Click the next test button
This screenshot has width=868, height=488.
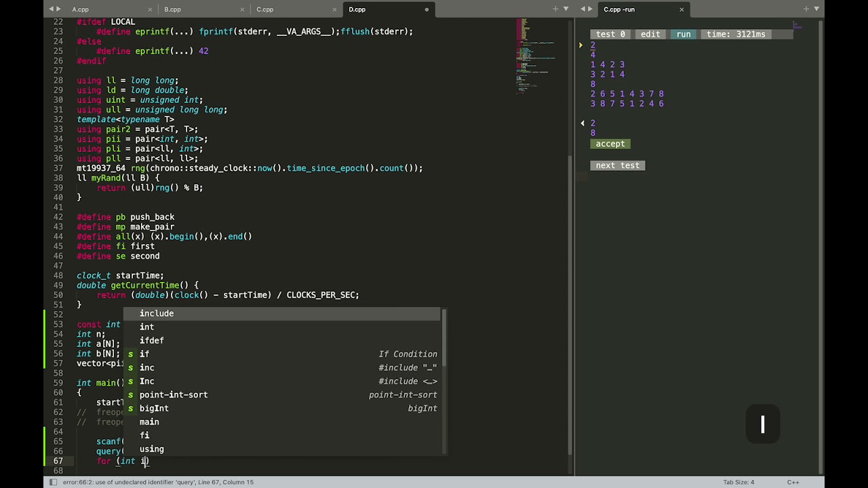(618, 165)
